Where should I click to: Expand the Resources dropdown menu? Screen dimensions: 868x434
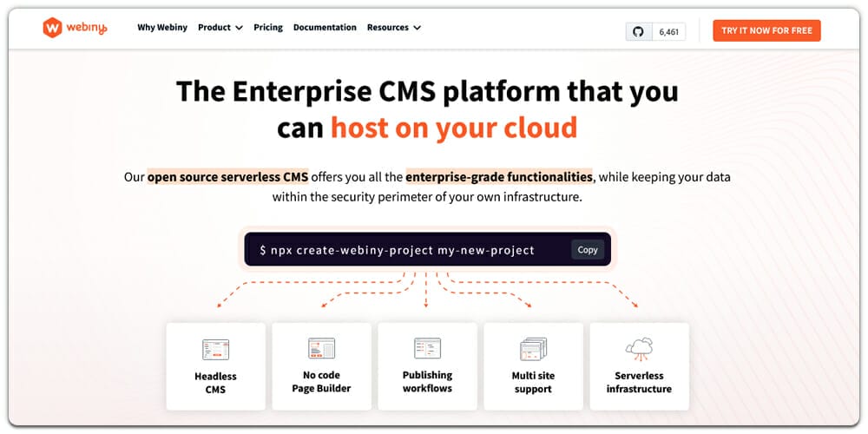coord(393,28)
